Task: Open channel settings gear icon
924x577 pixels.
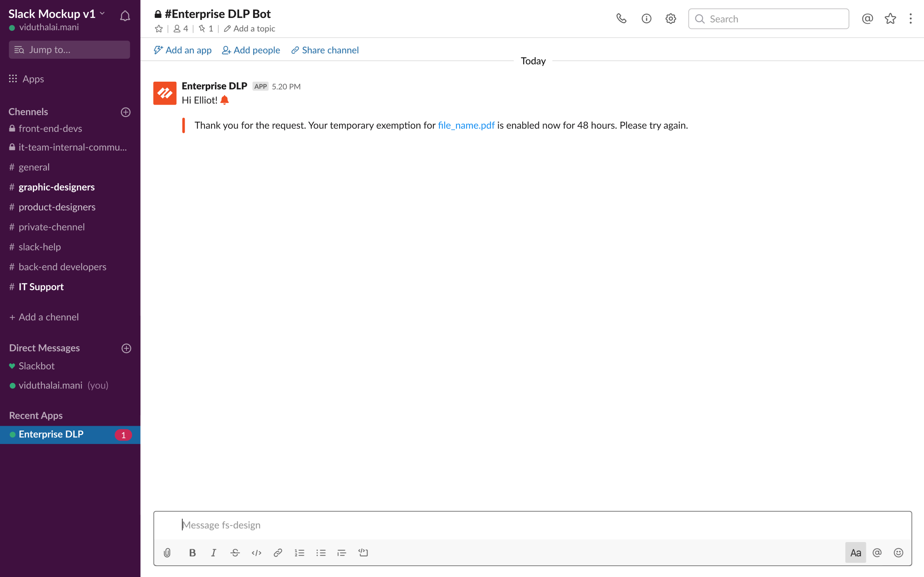Action: click(670, 19)
